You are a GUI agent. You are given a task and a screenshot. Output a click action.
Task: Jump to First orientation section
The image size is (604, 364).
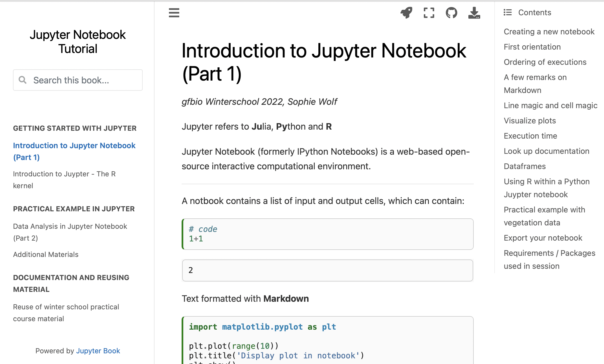[x=532, y=47]
